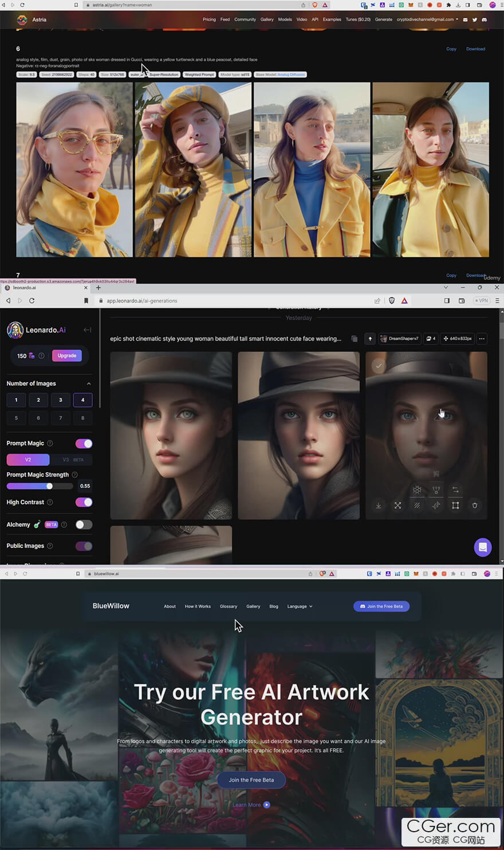
Task: Click the Leonardo Upgrade button
Action: pyautogui.click(x=67, y=355)
